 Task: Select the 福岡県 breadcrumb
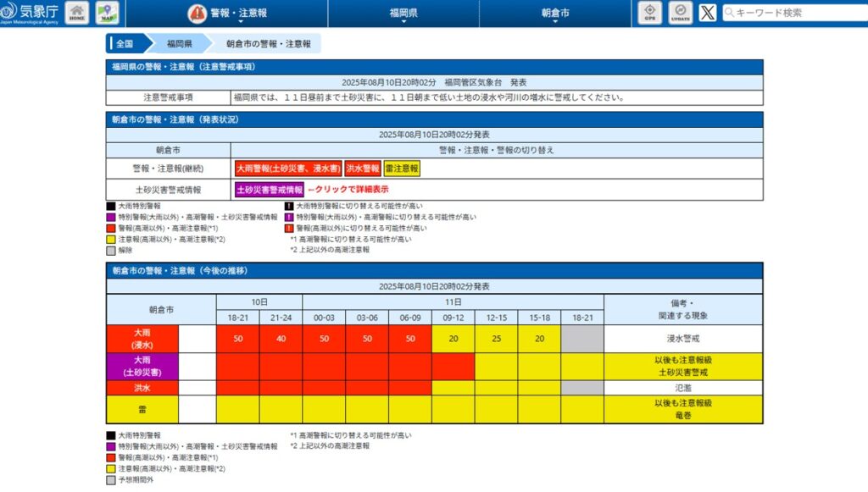[x=180, y=44]
